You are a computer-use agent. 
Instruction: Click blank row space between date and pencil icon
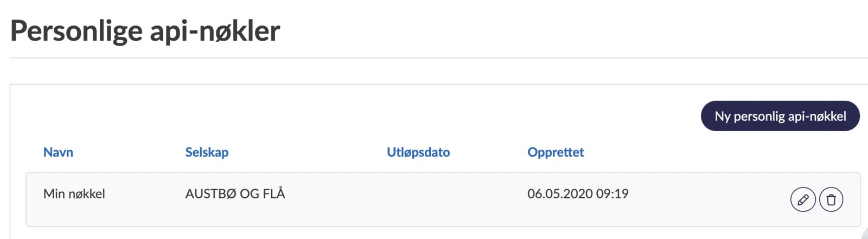click(x=708, y=199)
